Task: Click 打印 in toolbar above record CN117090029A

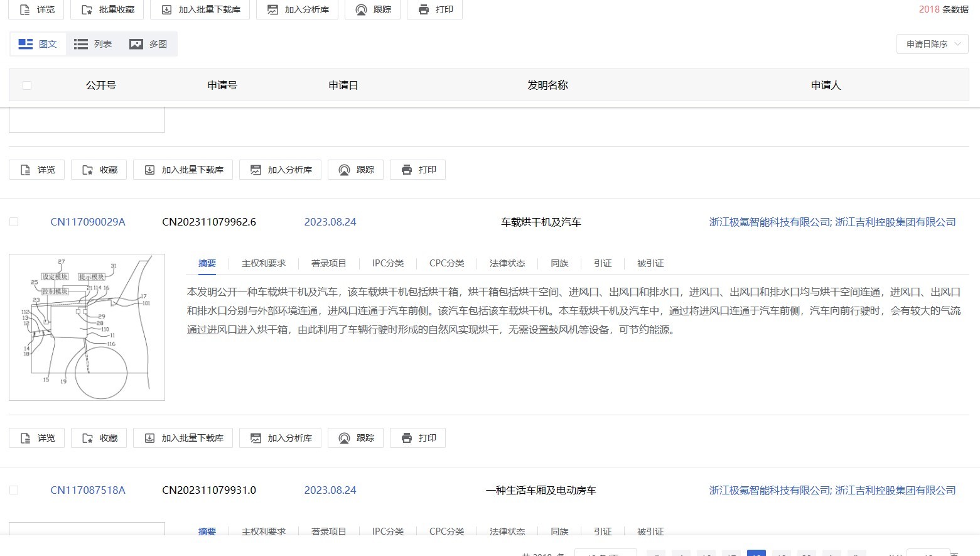Action: (x=417, y=170)
